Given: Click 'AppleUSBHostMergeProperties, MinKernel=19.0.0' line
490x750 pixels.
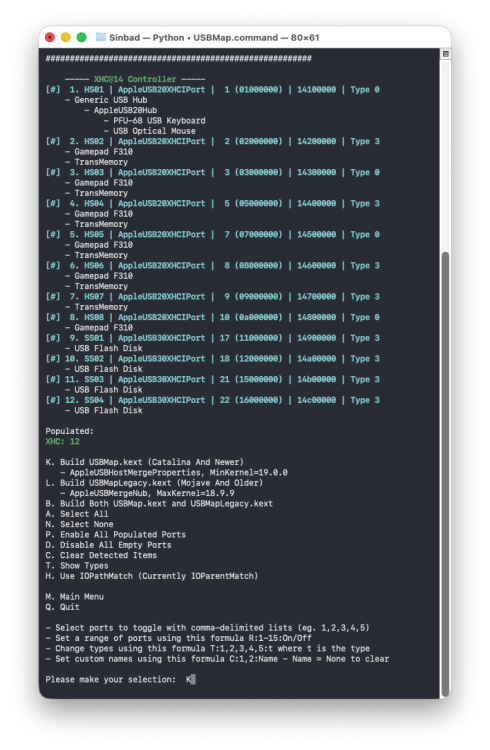Looking at the screenshot, I should click(x=174, y=473).
